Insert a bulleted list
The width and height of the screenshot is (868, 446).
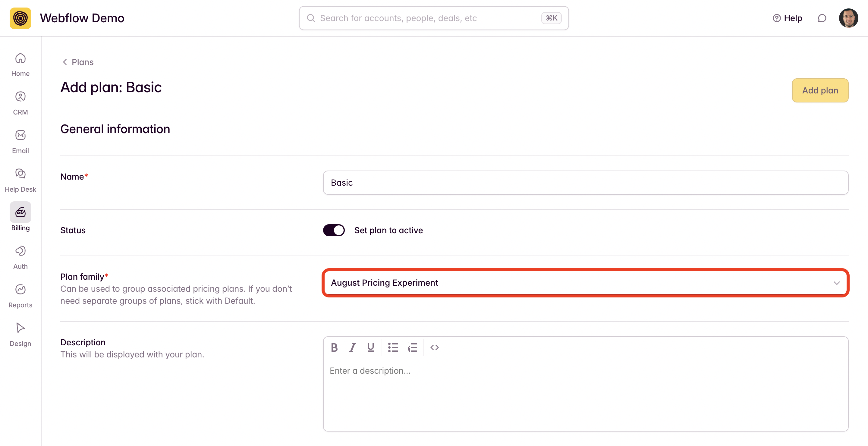[x=393, y=347]
